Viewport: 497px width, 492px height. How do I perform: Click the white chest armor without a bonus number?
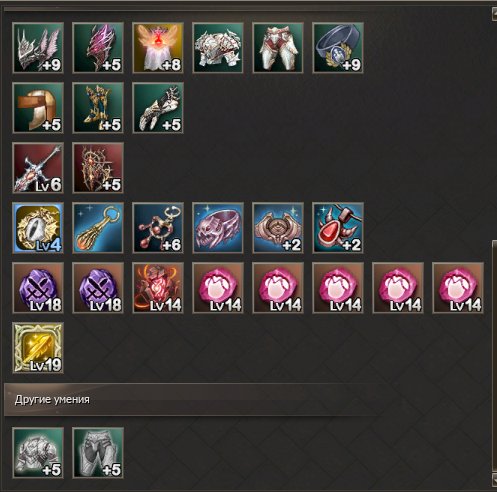[218, 48]
